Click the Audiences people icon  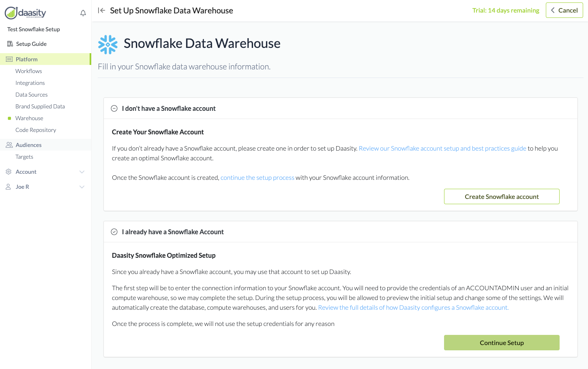9,145
